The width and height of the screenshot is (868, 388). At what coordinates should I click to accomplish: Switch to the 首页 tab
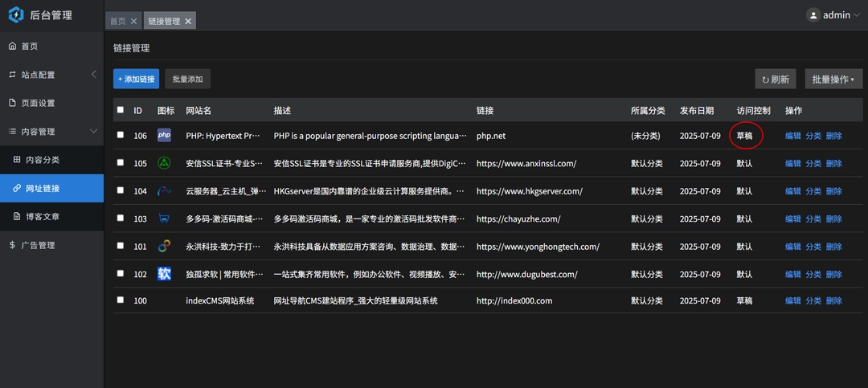117,22
